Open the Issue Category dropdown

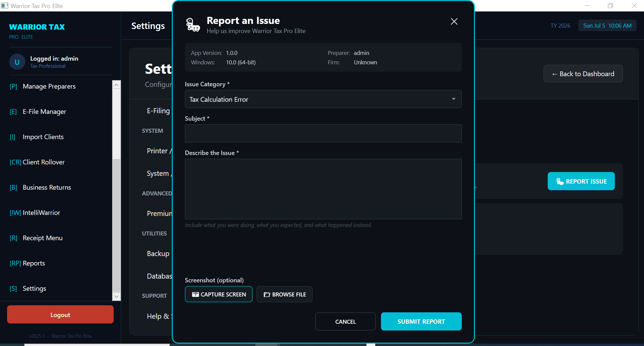pos(323,99)
